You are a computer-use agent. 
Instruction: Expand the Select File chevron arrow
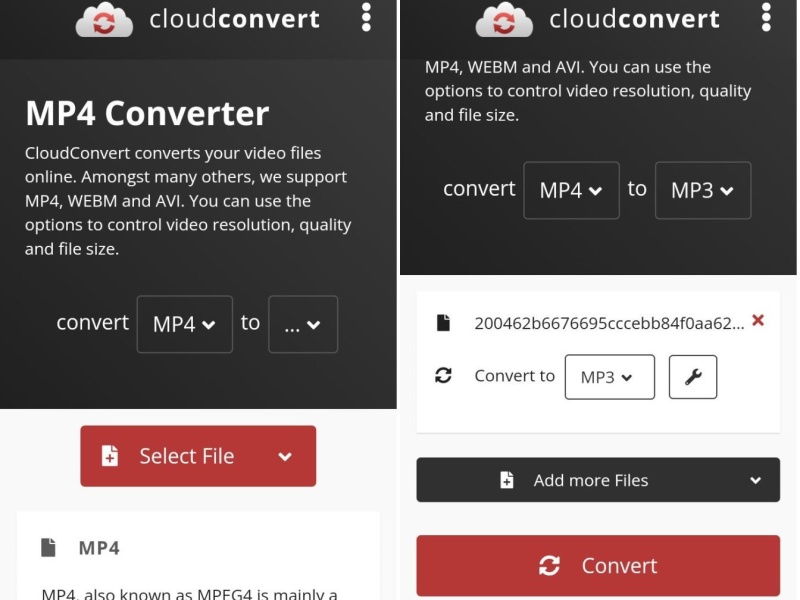(285, 457)
